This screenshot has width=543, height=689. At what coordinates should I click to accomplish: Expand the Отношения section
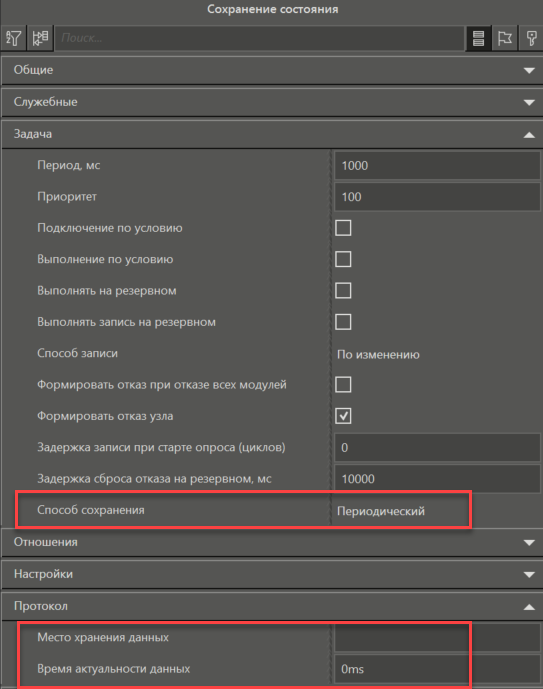click(529, 543)
